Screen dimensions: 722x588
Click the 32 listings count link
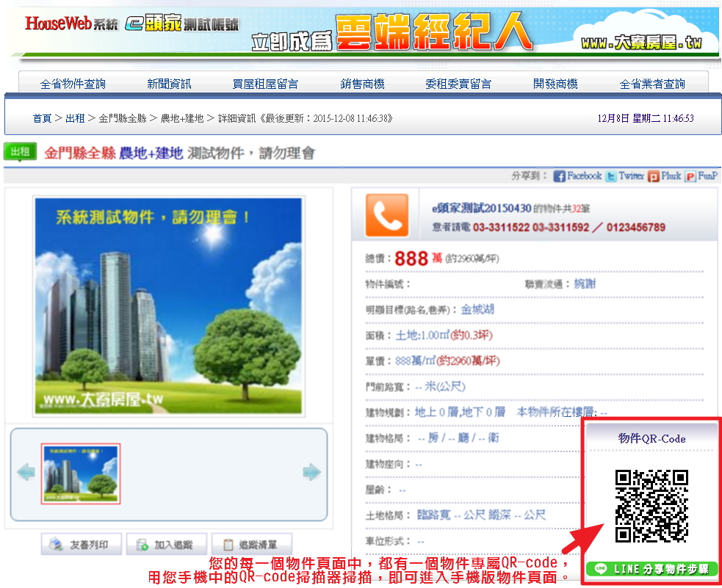pos(576,209)
